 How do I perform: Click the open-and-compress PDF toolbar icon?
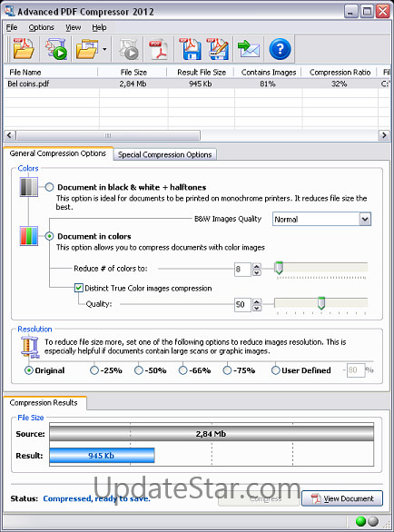pos(56,49)
